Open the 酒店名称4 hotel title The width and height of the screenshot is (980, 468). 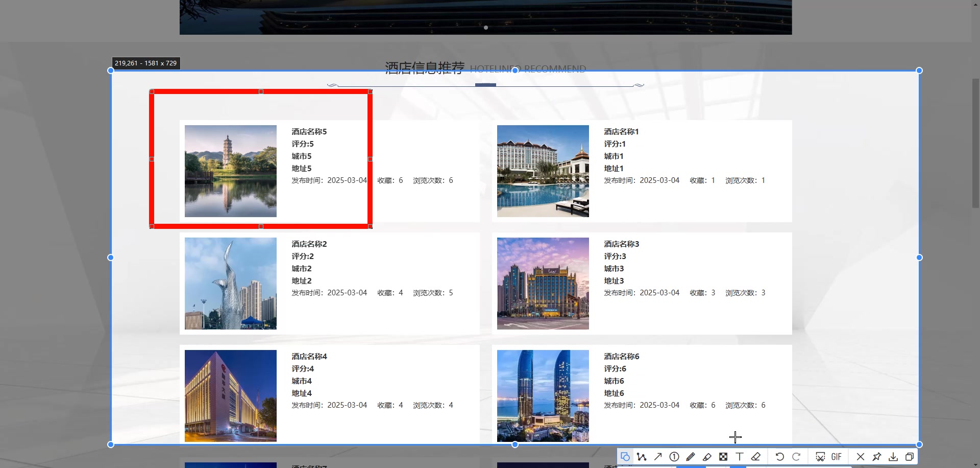[x=309, y=357]
